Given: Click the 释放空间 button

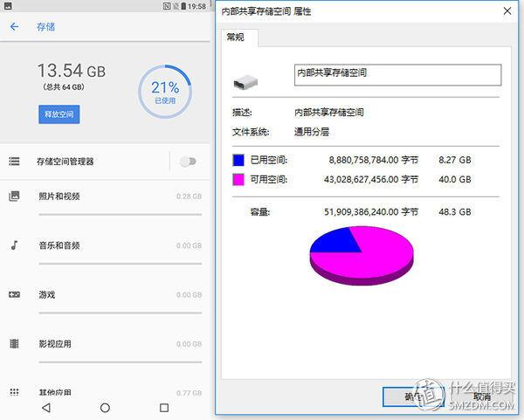Looking at the screenshot, I should click(x=59, y=114).
